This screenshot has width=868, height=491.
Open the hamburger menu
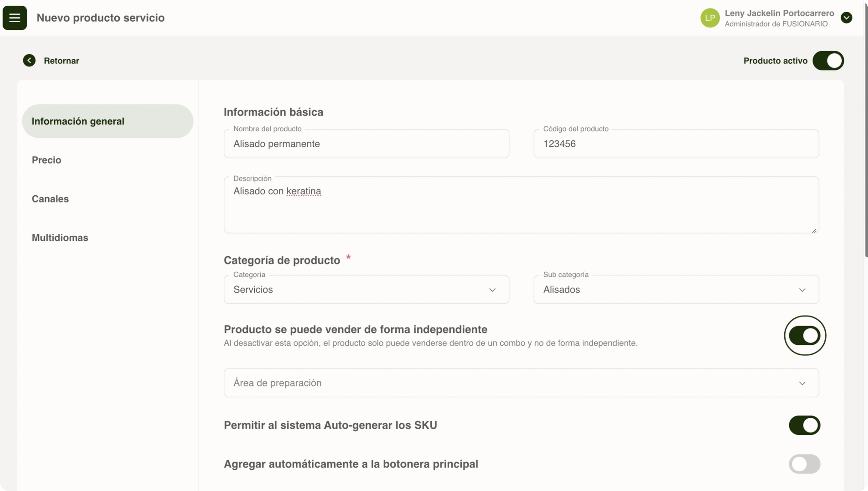pos(14,18)
